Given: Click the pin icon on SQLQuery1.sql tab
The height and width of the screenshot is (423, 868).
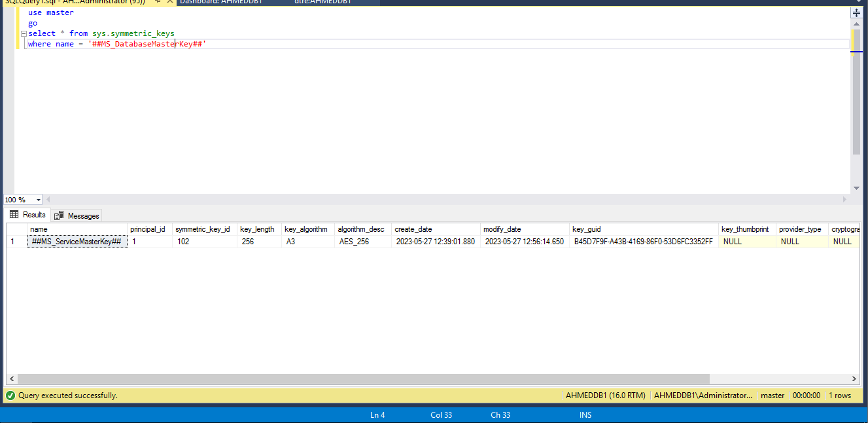Looking at the screenshot, I should click(157, 2).
